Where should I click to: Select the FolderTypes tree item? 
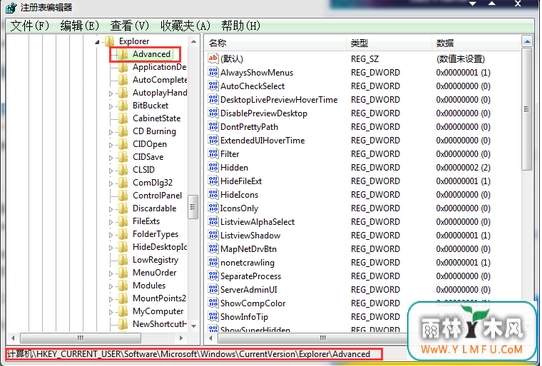click(x=155, y=234)
